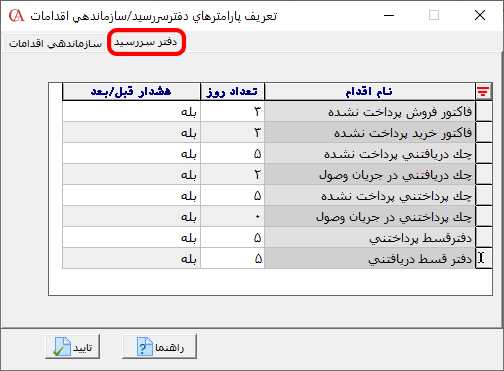
Task: Edit day count for دفتر قسط دريافتني
Action: click(232, 258)
